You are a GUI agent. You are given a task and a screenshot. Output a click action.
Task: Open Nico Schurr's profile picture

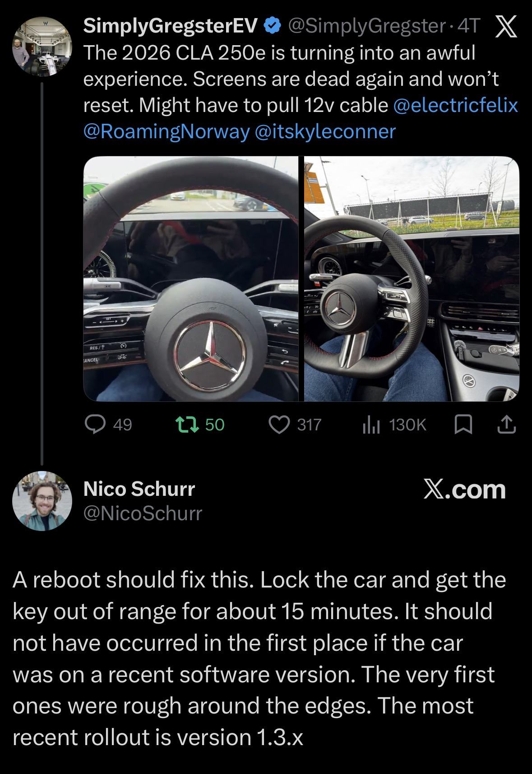point(42,500)
